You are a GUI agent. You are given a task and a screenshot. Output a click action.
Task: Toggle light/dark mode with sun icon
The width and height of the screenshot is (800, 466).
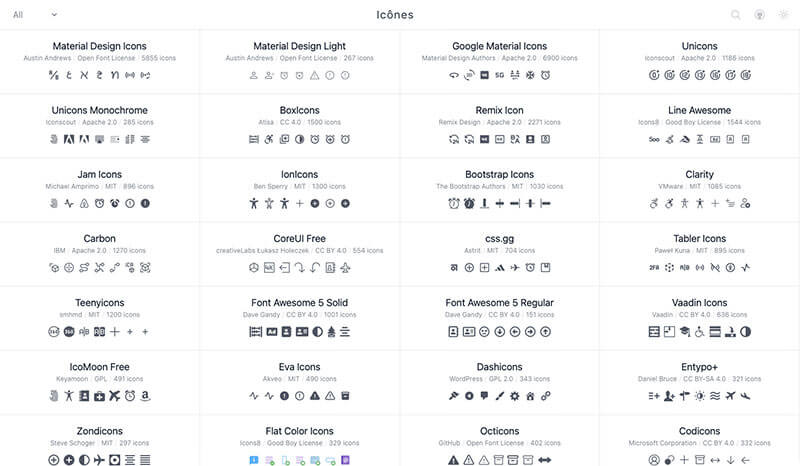point(784,15)
